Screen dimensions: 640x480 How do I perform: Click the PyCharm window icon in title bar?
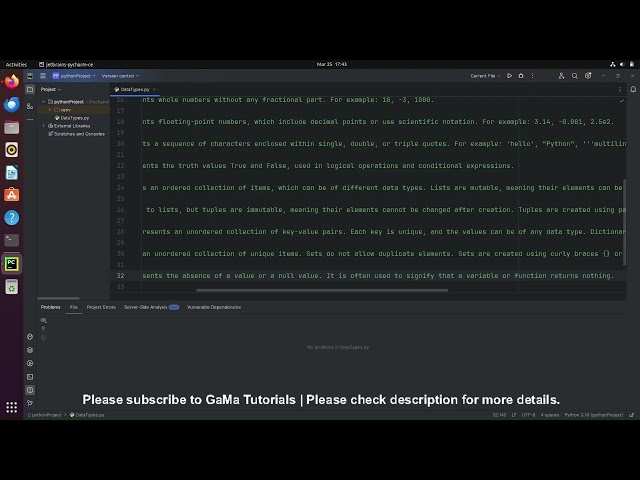tap(30, 76)
